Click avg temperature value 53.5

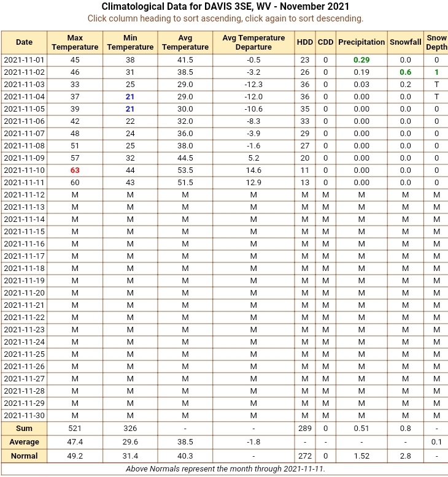(x=185, y=170)
